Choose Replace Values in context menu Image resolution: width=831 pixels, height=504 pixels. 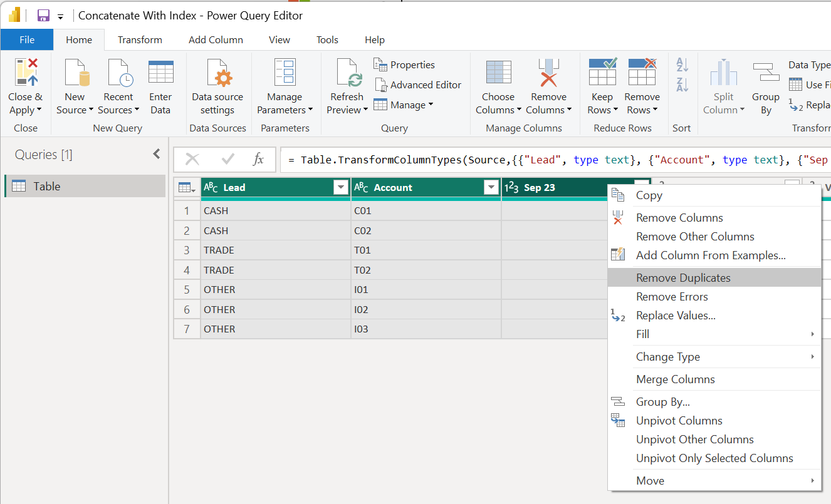pyautogui.click(x=714, y=316)
